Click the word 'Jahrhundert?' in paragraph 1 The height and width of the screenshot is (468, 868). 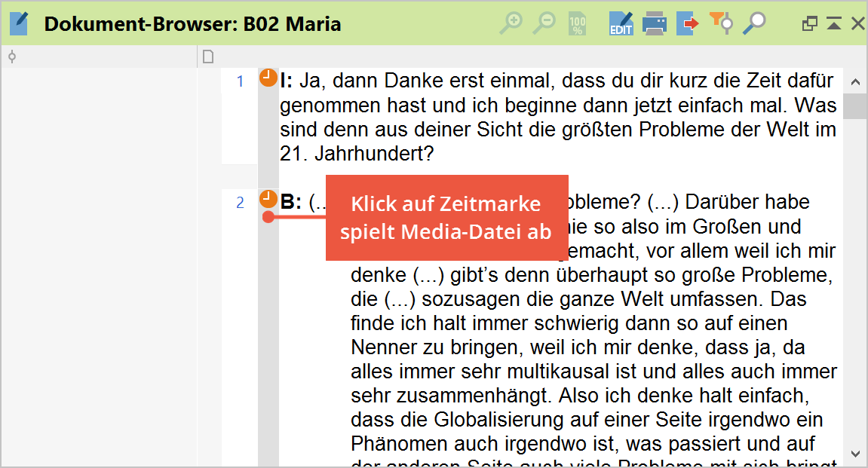point(373,153)
